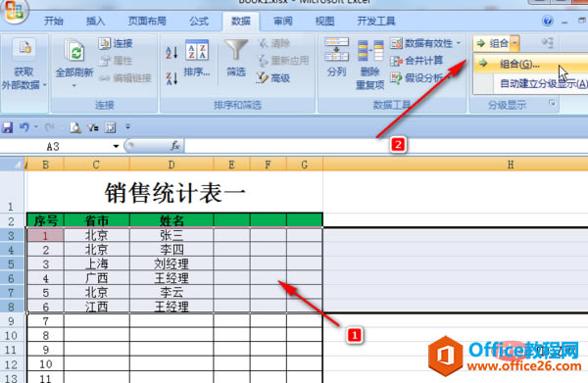Open 数据有效性 data validation

pyautogui.click(x=421, y=43)
